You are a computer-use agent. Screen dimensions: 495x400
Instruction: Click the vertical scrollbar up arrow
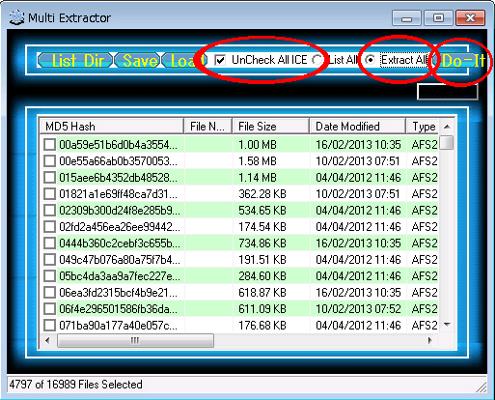447,127
